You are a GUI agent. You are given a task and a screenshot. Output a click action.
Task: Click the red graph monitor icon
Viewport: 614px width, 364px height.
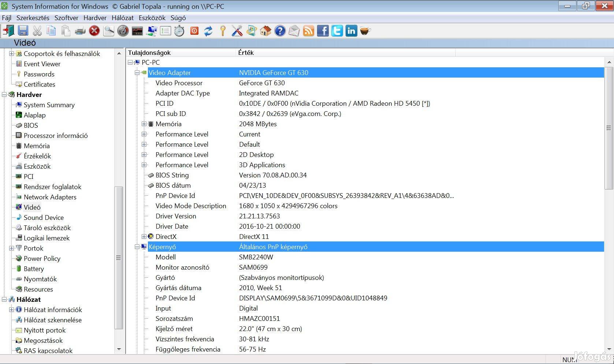click(x=137, y=31)
